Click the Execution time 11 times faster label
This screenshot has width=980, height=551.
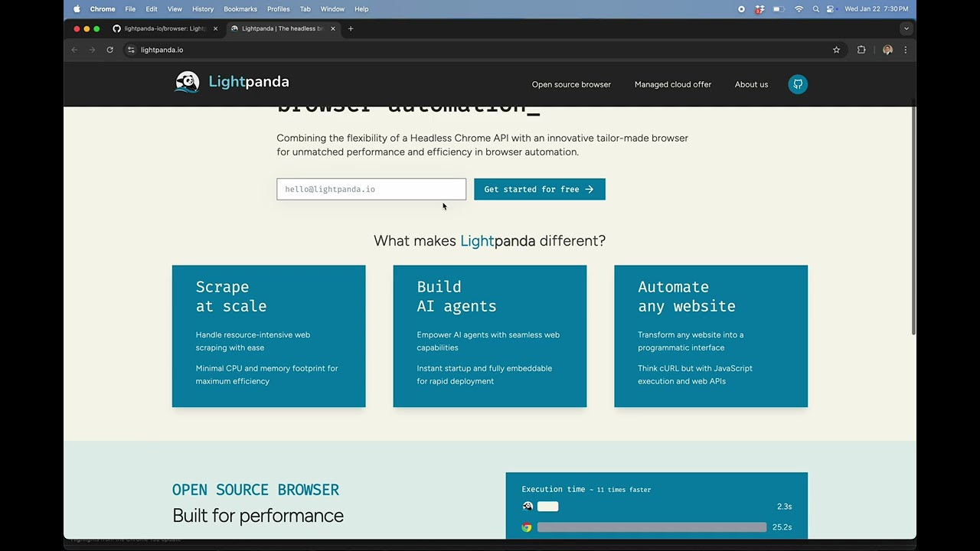586,489
